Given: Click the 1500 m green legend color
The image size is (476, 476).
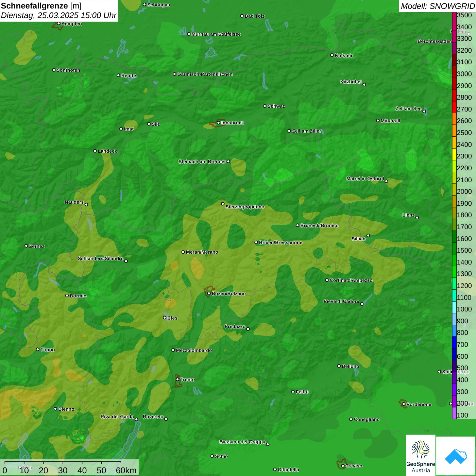Looking at the screenshot, I should [454, 249].
